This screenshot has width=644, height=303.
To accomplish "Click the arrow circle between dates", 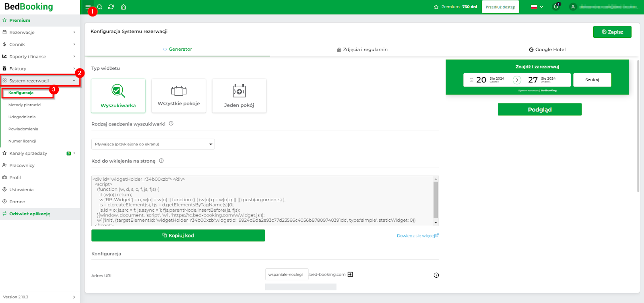I will (x=517, y=80).
